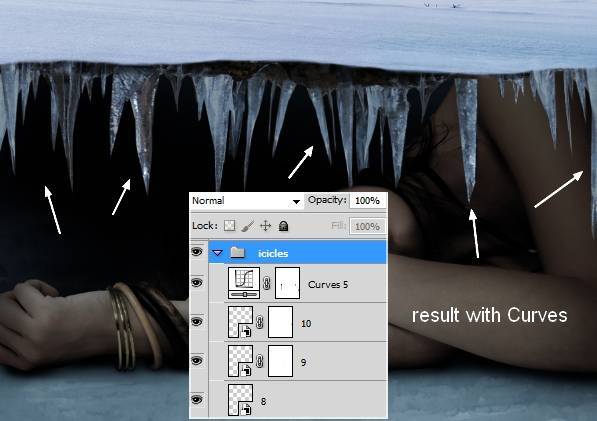The image size is (597, 421).
Task: Hide the icicles group visibility eye
Action: click(x=197, y=251)
